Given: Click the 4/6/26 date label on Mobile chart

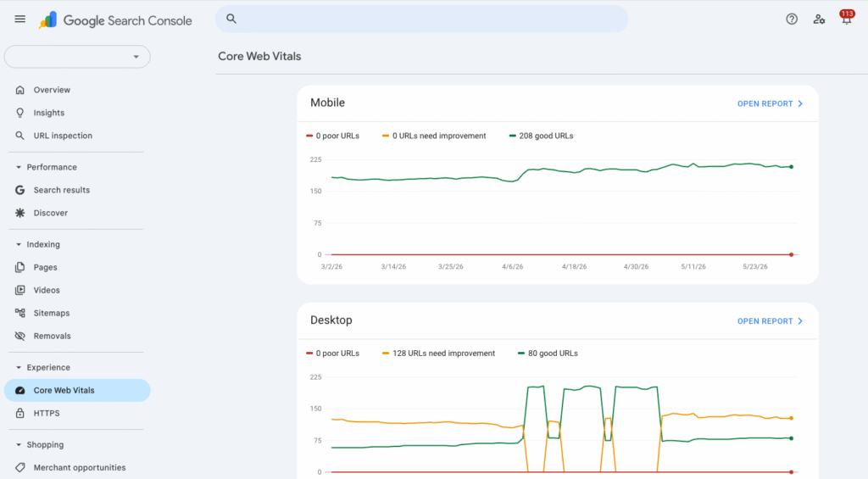Looking at the screenshot, I should click(512, 267).
